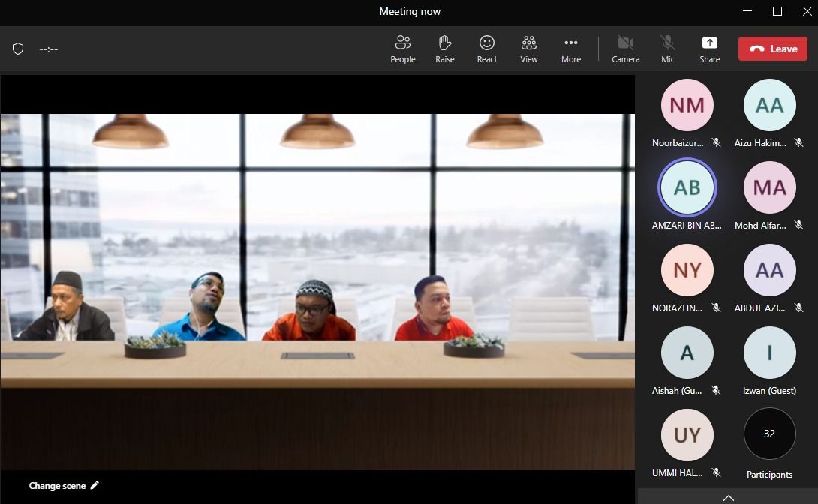Click Change scene button
This screenshot has width=818, height=504.
pos(58,486)
